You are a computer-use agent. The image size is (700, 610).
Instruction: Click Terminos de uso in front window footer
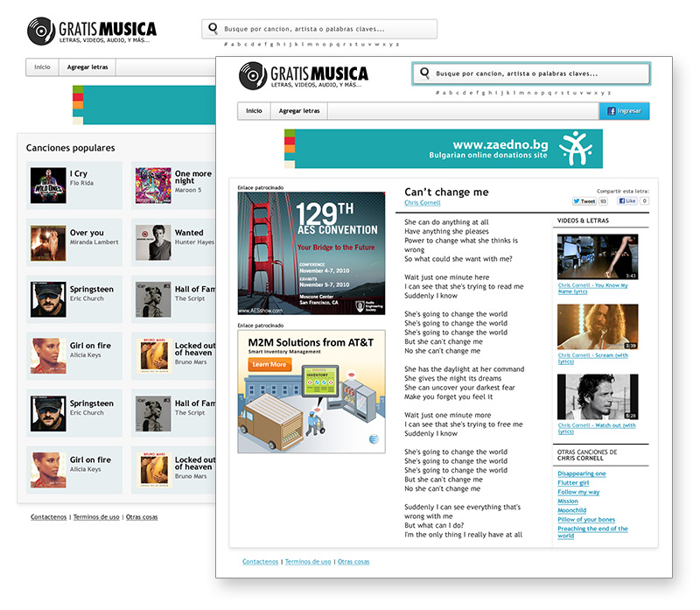click(308, 562)
